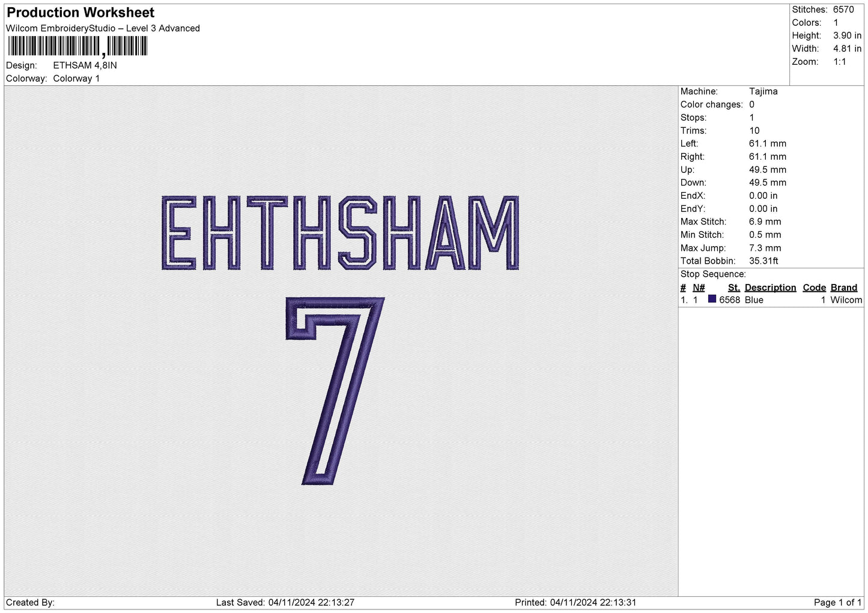The width and height of the screenshot is (868, 613).
Task: Click the 'N#' column header
Action: (699, 288)
